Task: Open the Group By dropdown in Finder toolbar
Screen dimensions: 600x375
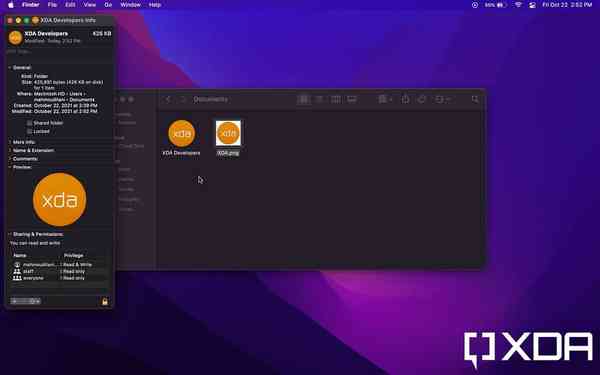Action: coord(385,99)
